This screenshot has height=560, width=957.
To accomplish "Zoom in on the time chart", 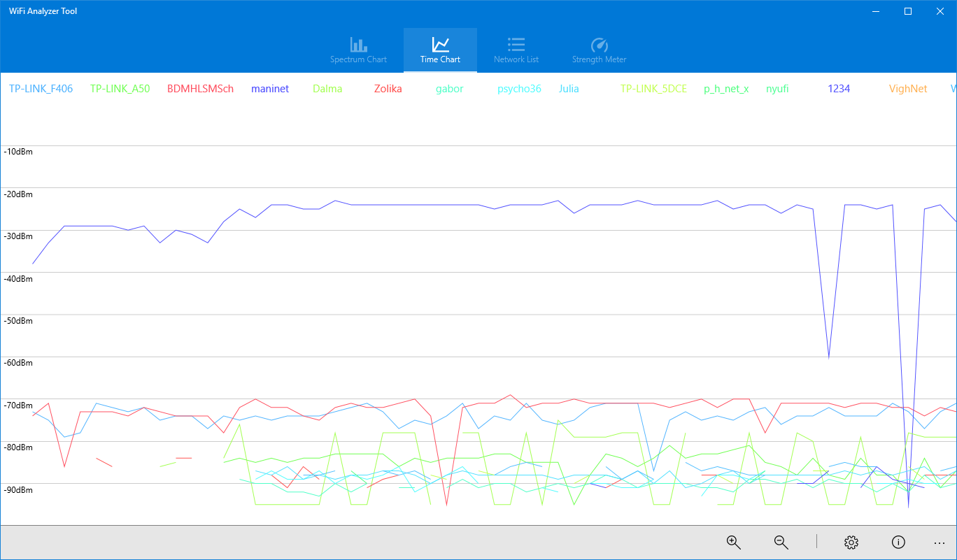I will [733, 542].
